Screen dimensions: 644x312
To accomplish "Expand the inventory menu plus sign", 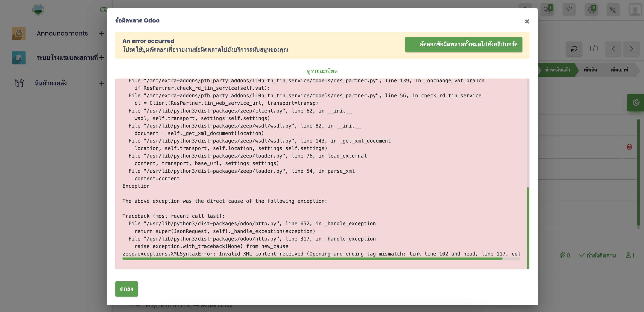I will [102, 83].
